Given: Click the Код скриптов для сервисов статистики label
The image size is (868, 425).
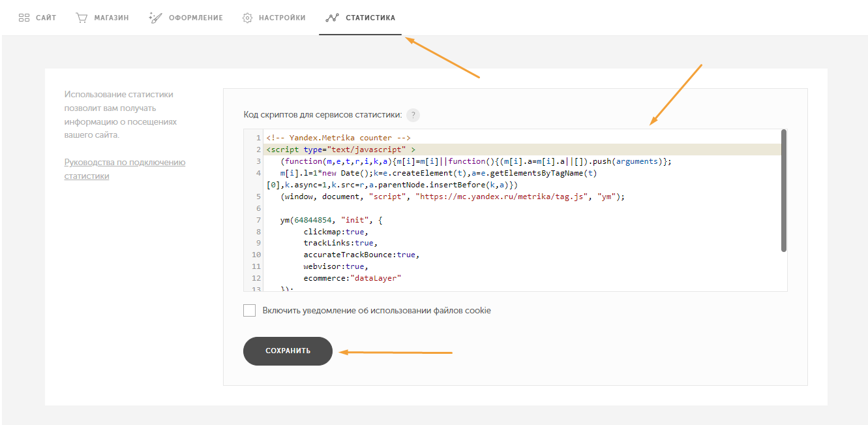Looking at the screenshot, I should 323,115.
